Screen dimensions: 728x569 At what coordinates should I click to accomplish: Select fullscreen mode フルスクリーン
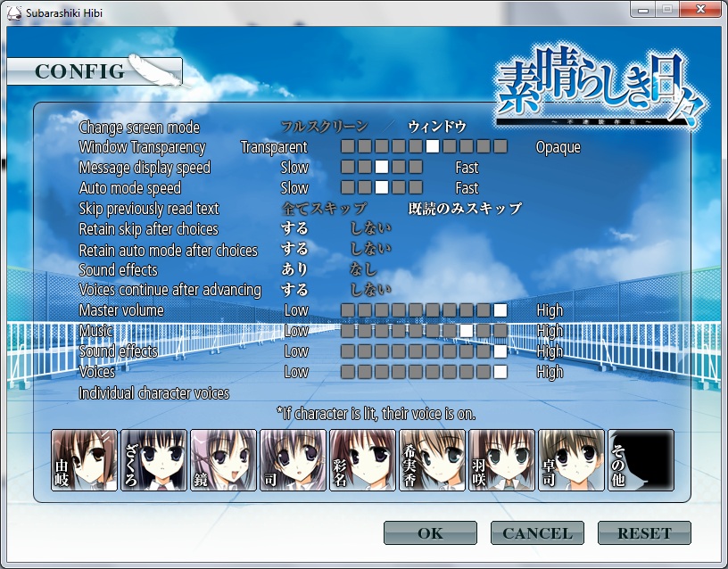click(324, 127)
